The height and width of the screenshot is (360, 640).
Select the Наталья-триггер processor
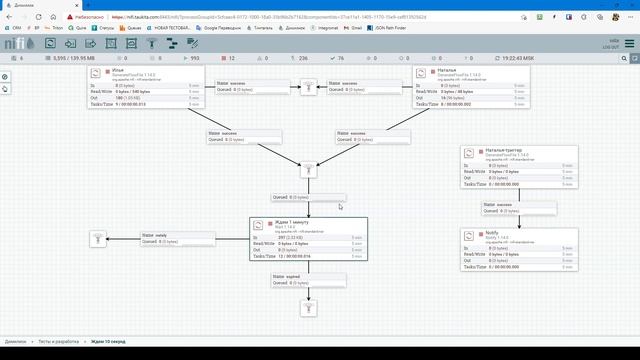[519, 167]
